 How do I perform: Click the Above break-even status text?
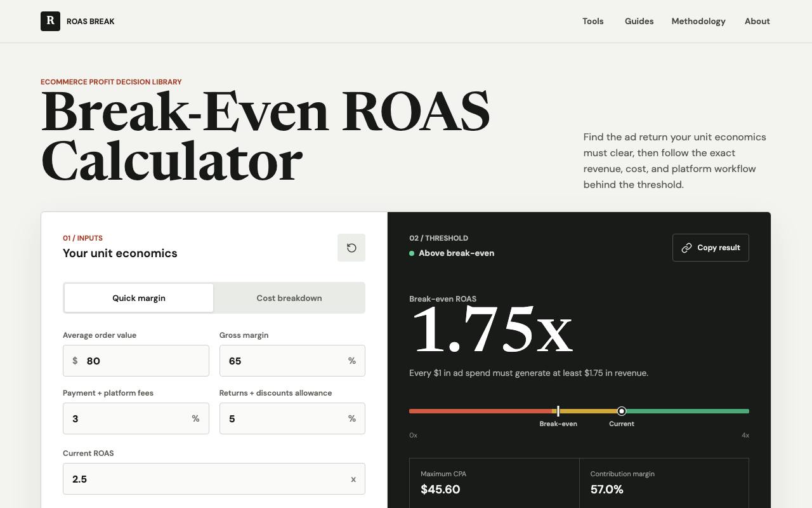[x=456, y=253]
